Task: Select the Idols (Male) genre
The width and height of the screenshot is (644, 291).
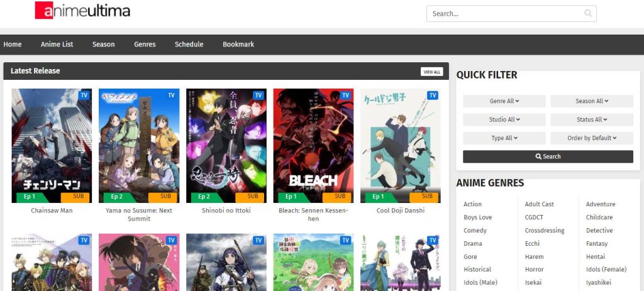Action: tap(480, 283)
